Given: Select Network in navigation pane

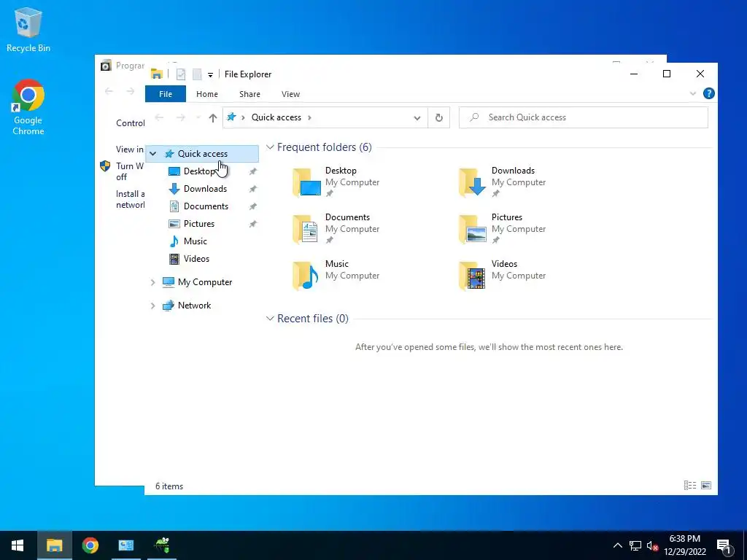Looking at the screenshot, I should click(x=194, y=306).
